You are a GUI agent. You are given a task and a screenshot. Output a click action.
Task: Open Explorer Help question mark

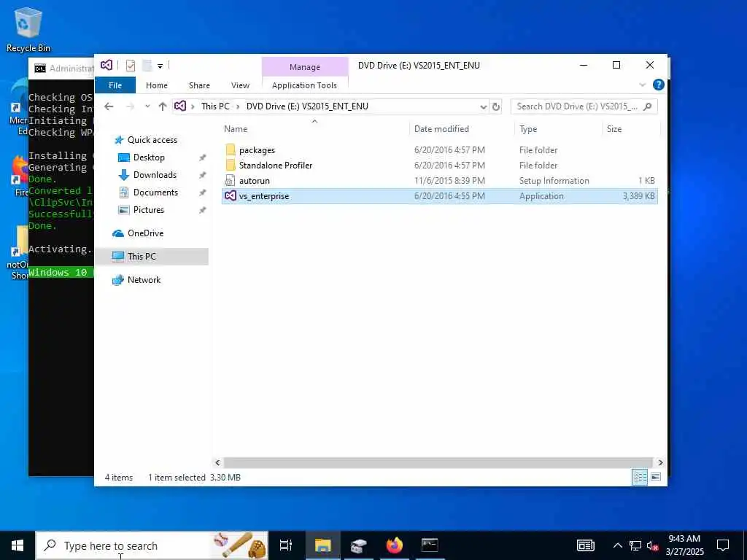click(x=659, y=85)
